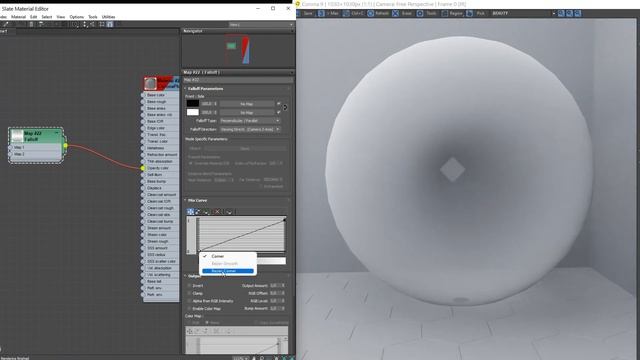This screenshot has height=360, width=640.
Task: Choose Bezier-Corner in the curve context menu
Action: pos(228,271)
